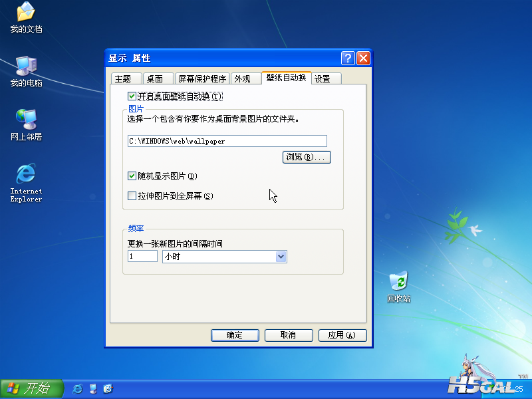The width and height of the screenshot is (532, 399).
Task: Click the 取消 cancel button
Action: 289,335
